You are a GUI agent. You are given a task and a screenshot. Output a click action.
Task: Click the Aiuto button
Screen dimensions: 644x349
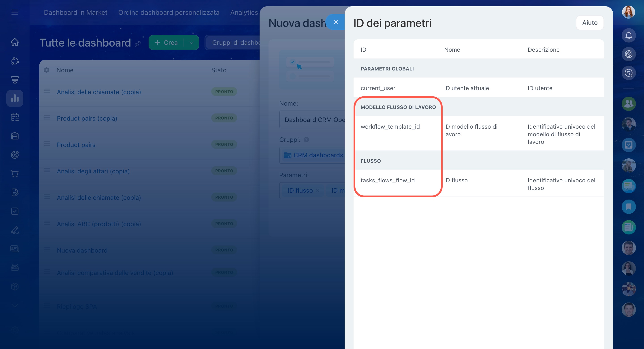(590, 23)
